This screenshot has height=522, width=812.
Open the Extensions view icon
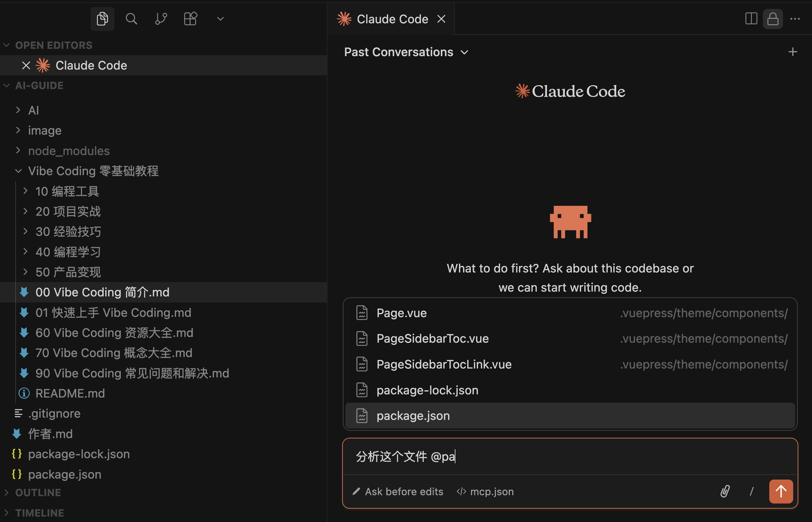(190, 19)
